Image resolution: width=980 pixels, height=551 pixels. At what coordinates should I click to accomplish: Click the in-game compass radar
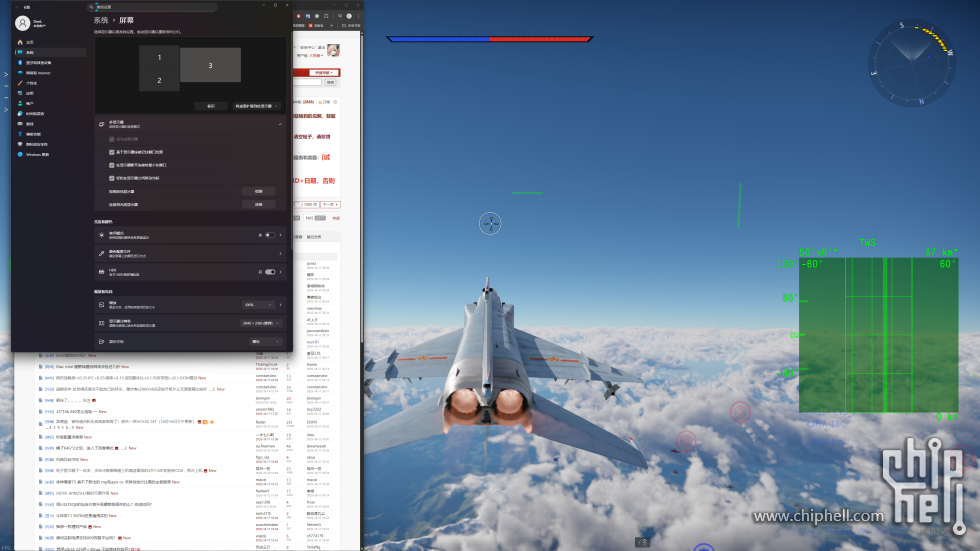[x=911, y=63]
